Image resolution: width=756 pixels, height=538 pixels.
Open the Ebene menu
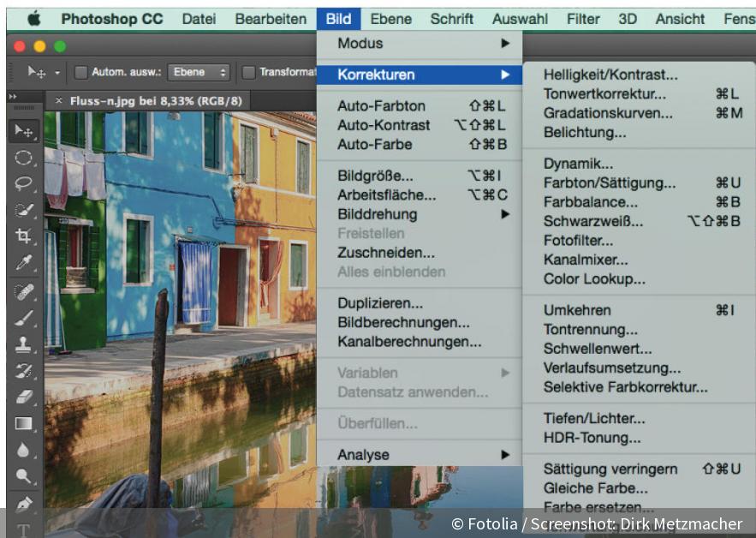(391, 19)
